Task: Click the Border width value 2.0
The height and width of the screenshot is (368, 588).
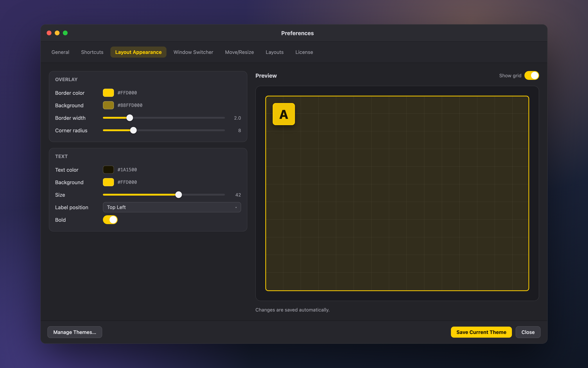Action: point(237,118)
